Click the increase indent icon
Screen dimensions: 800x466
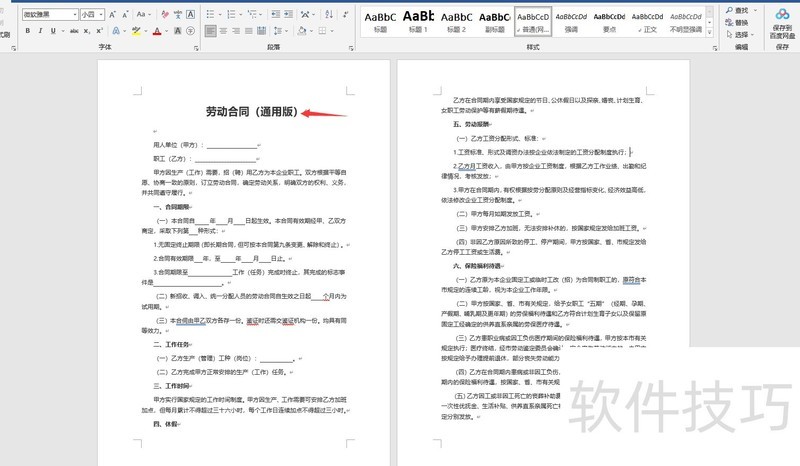point(289,15)
